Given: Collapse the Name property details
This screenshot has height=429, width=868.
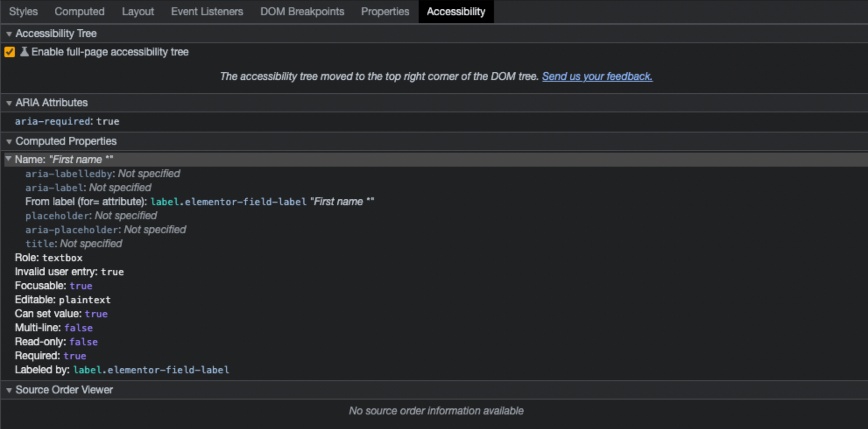Looking at the screenshot, I should pos(8,159).
